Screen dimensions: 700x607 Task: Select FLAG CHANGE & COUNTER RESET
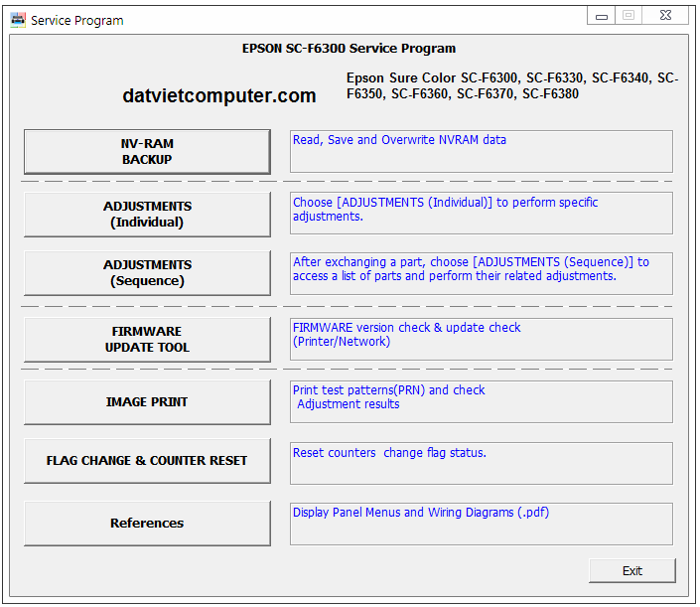(x=147, y=461)
